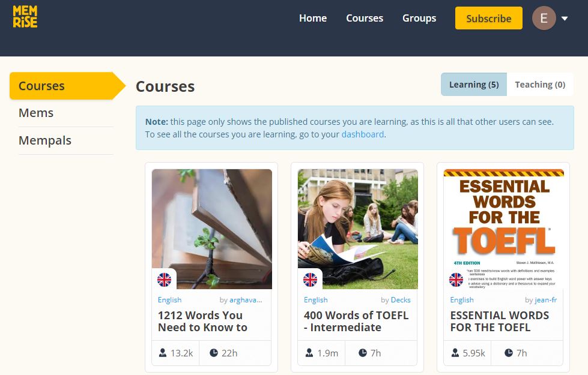Switch to the Learning (5) tab
This screenshot has width=588, height=375.
474,84
